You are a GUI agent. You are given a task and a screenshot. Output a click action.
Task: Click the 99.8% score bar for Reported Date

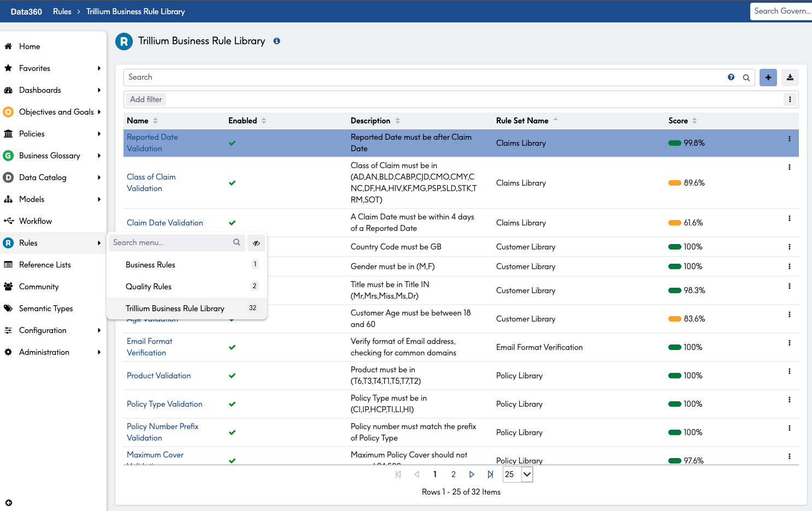(x=675, y=143)
